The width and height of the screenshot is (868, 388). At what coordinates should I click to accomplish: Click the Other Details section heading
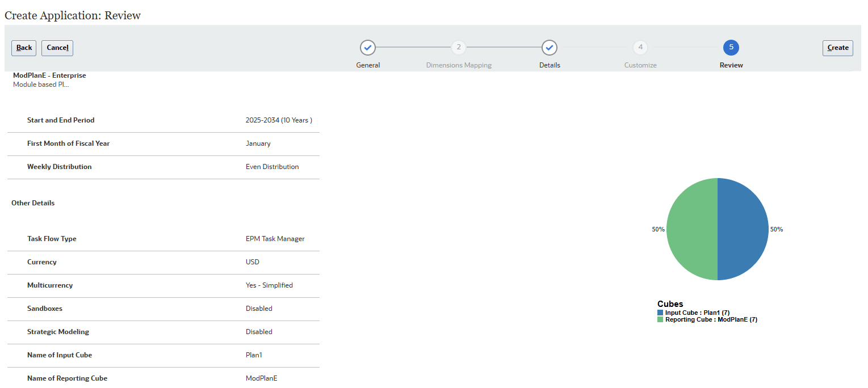point(33,203)
